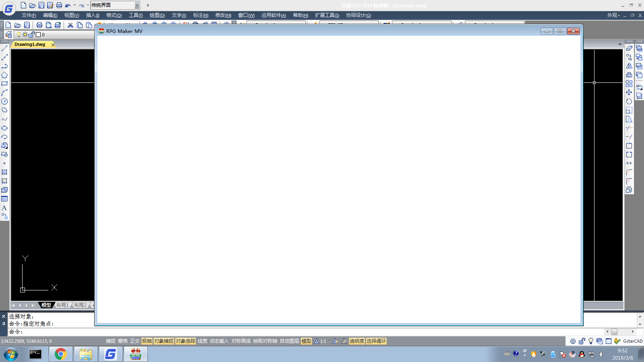Select the Trim modify tool

coord(629,128)
